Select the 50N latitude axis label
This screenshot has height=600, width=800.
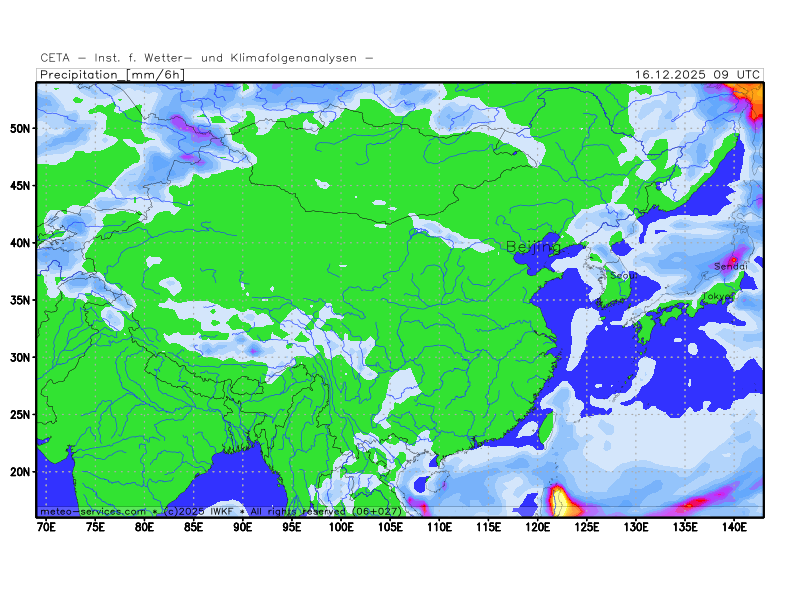point(20,129)
